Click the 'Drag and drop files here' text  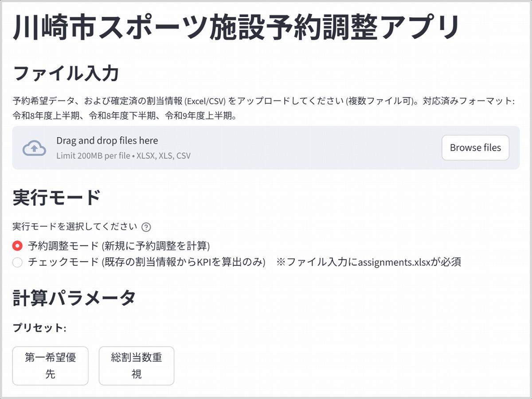pos(107,141)
